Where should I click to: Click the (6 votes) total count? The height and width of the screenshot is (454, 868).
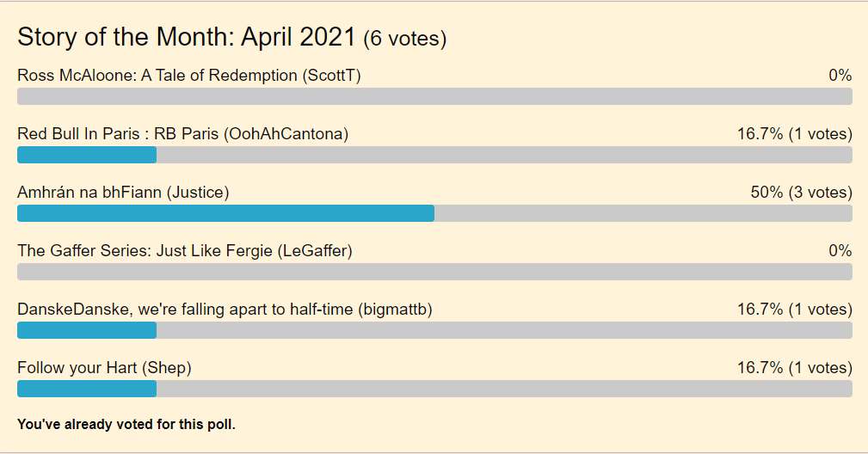(404, 39)
